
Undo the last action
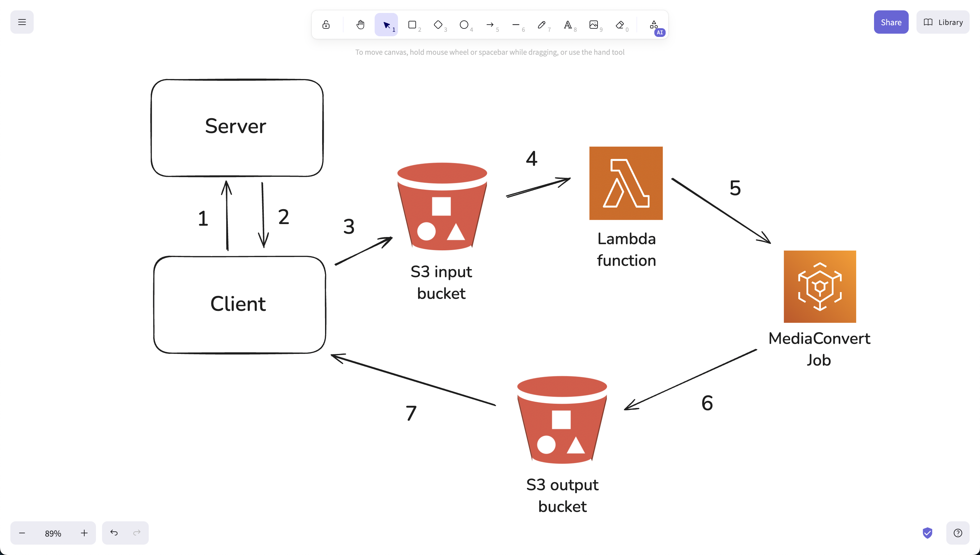(x=114, y=533)
